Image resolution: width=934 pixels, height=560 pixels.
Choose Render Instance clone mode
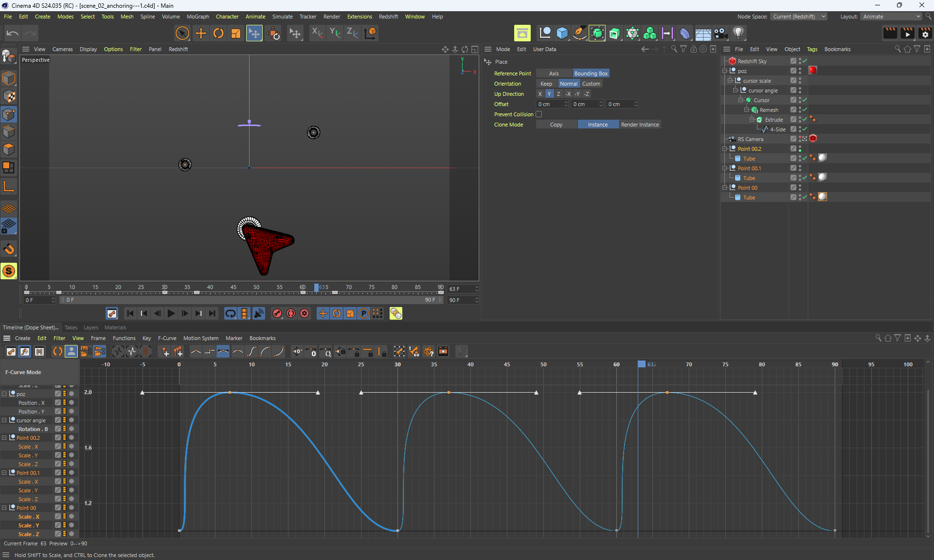[x=639, y=125]
